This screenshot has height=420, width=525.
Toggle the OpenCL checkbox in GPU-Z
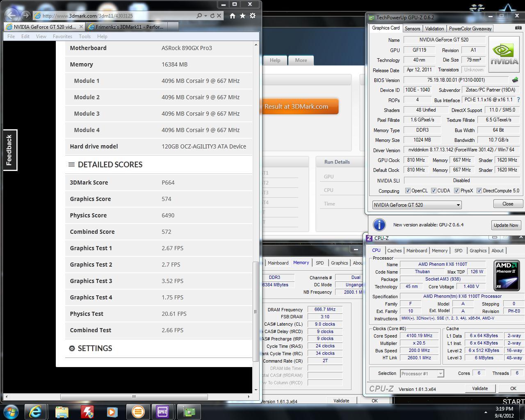click(408, 191)
